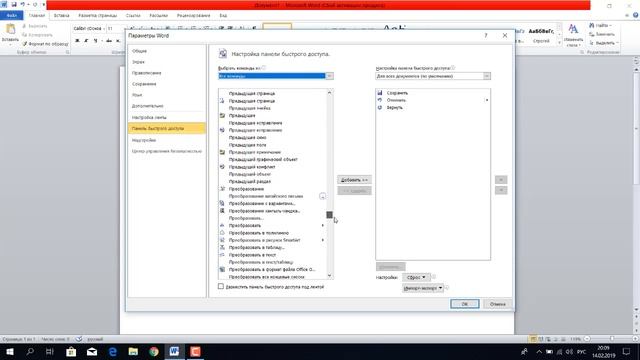Open Microsoft Edge from the taskbar
The height and width of the screenshot is (360, 640).
tap(113, 351)
